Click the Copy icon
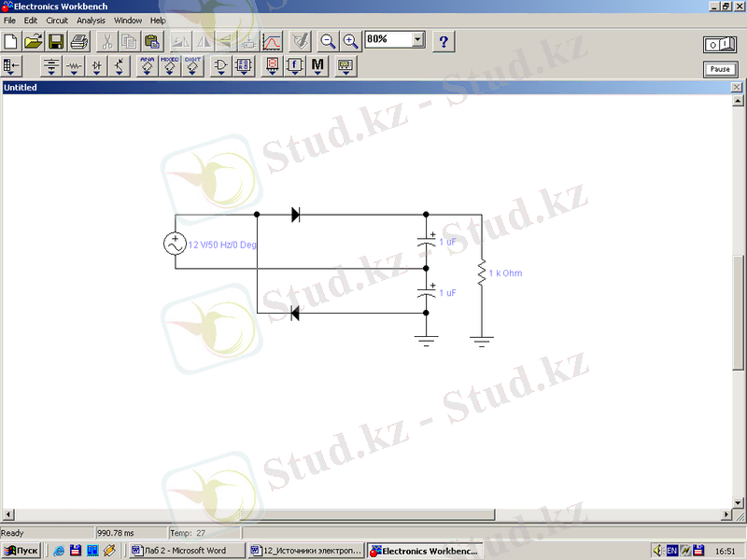 [x=129, y=41]
